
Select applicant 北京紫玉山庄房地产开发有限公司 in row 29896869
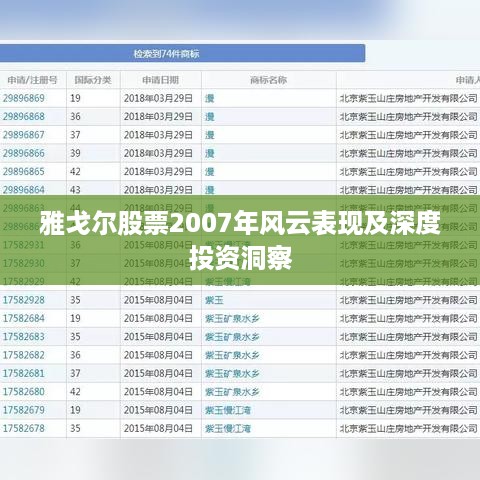[409, 98]
